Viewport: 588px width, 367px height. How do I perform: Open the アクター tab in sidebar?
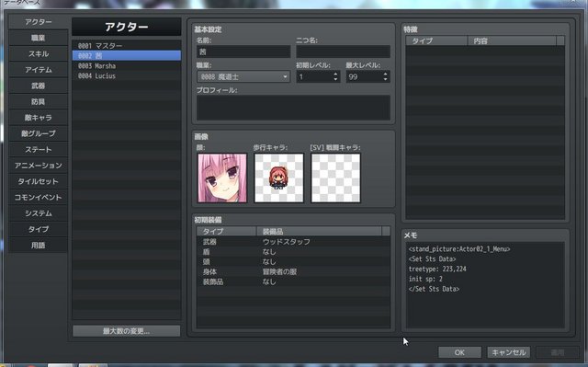coord(39,22)
